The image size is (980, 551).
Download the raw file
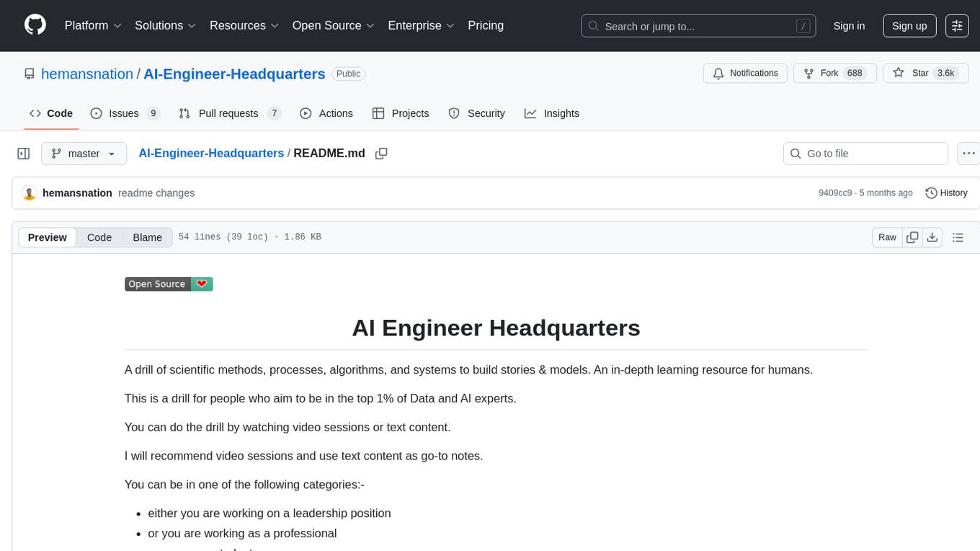pyautogui.click(x=932, y=237)
